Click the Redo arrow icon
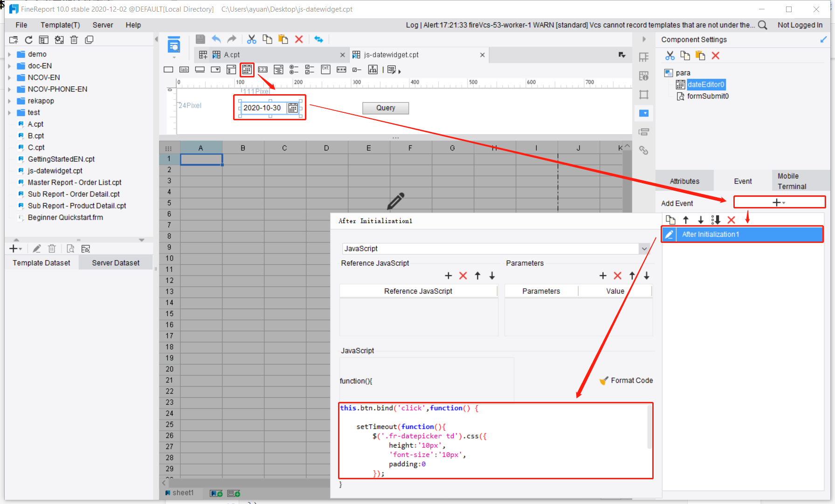Viewport: 835px width, 504px height. click(x=232, y=39)
